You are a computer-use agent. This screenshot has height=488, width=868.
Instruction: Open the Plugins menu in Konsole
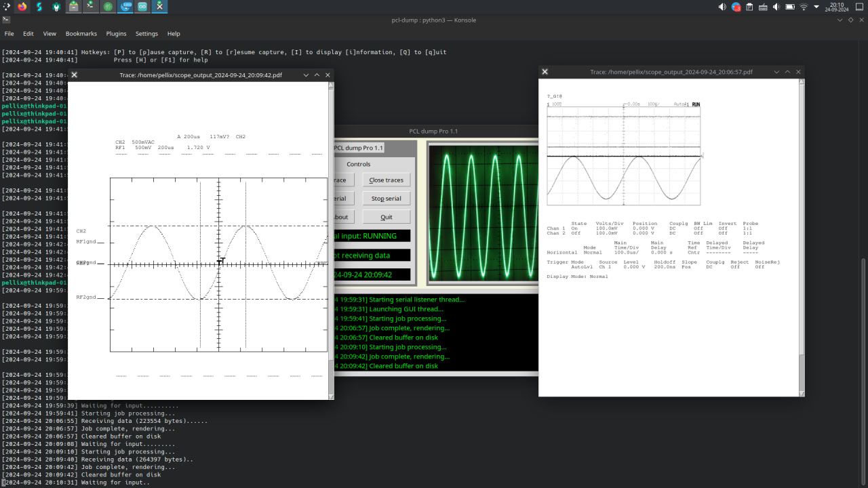[x=116, y=33]
